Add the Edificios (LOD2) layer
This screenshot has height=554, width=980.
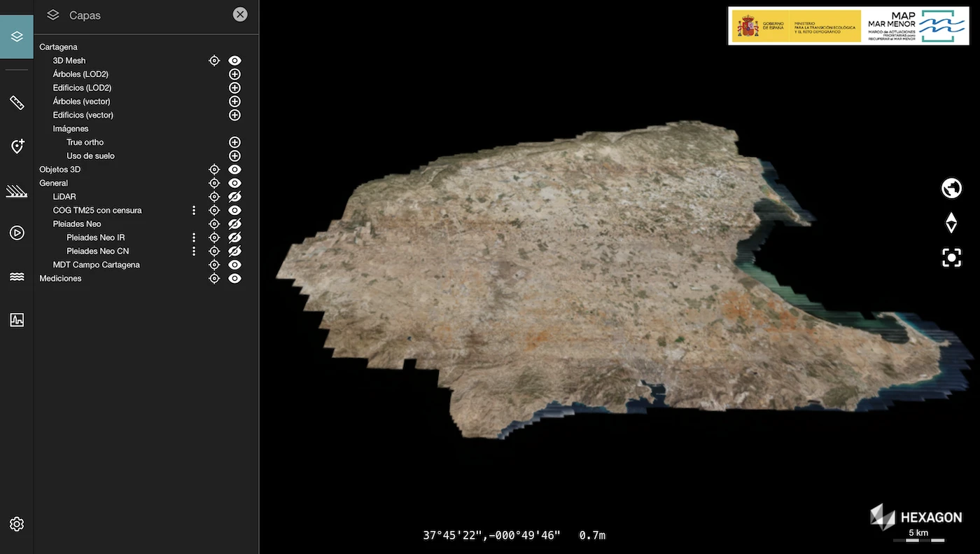coord(234,88)
